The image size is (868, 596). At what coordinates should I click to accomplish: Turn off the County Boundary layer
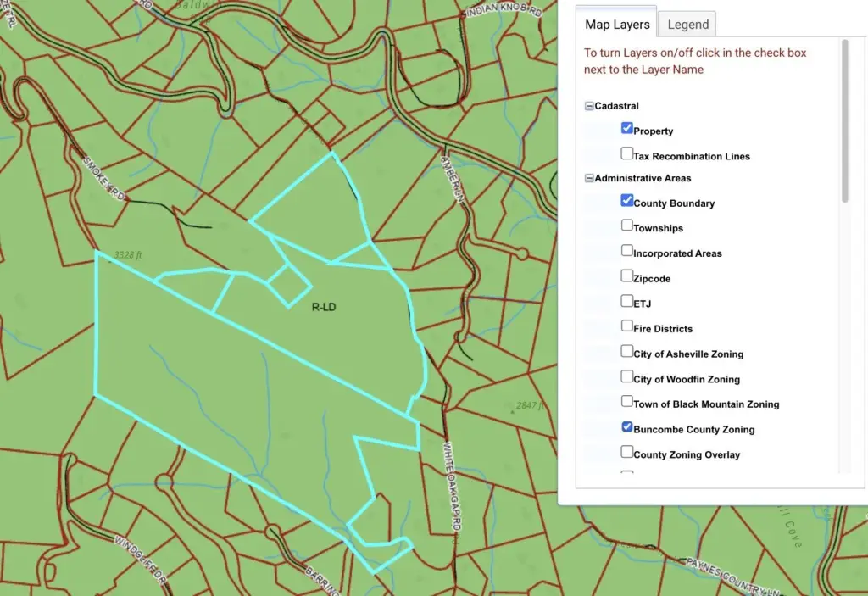coord(627,201)
